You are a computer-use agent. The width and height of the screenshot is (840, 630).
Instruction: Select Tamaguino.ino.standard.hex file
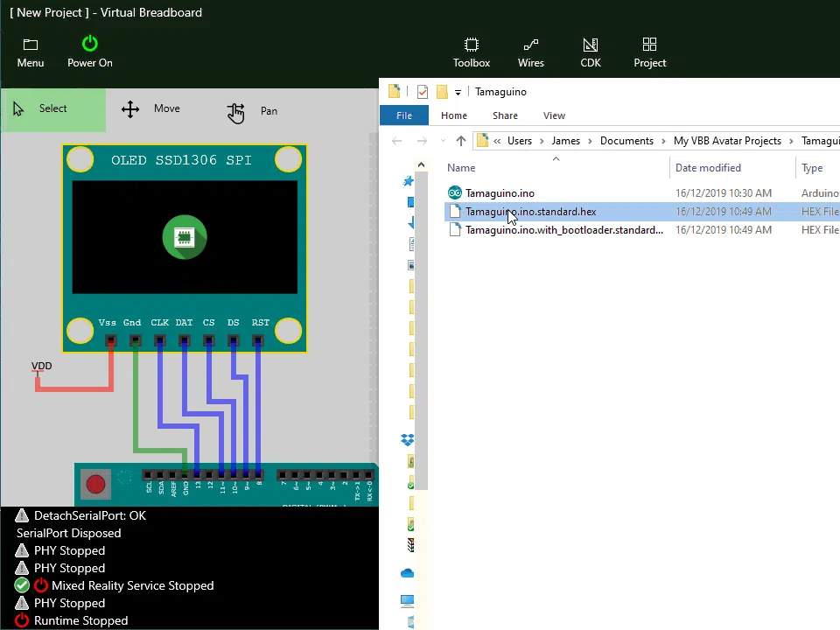point(530,212)
